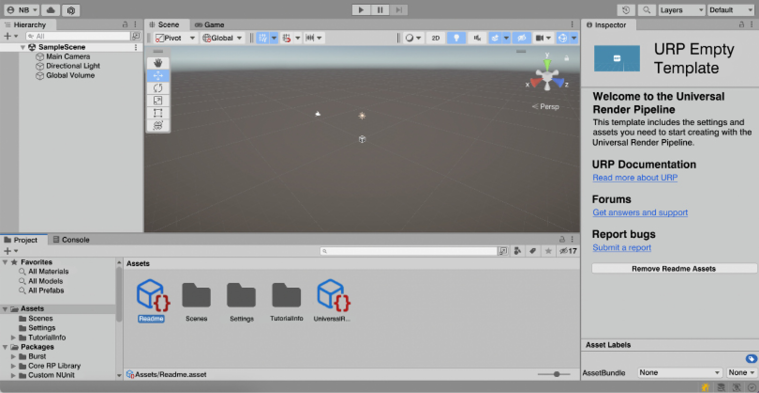This screenshot has height=393, width=759.
Task: Select the Rect transform tool
Action: [158, 113]
